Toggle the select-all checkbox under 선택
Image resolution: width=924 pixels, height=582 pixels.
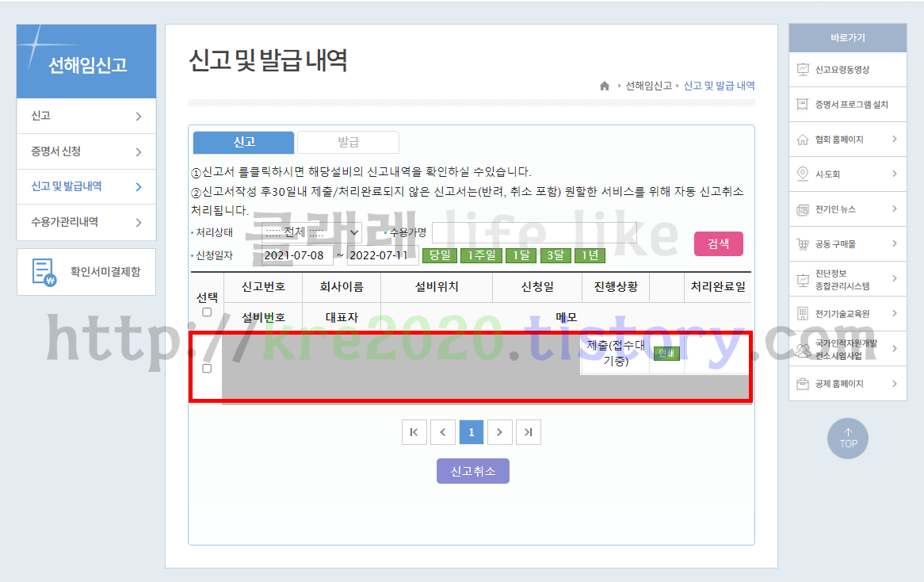coord(207,312)
